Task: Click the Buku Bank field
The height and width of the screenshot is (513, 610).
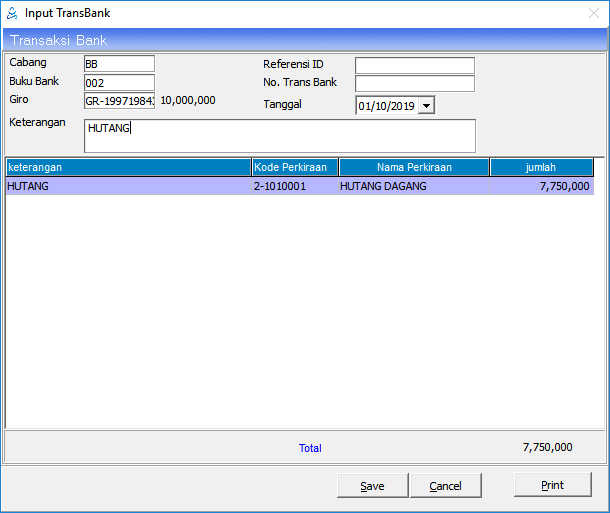Action: [x=119, y=83]
